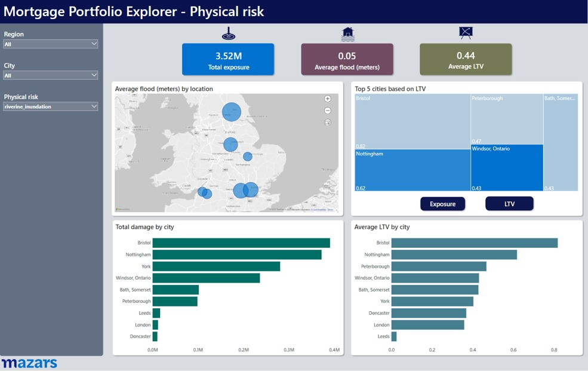Viewport: 588px width, 371px height.
Task: Open the map's Terms link
Action: [330, 210]
